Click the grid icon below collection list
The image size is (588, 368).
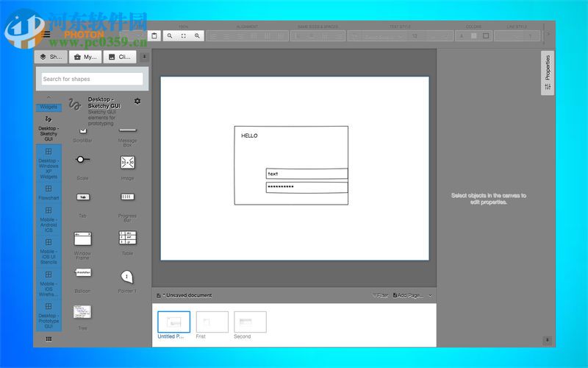[49, 339]
